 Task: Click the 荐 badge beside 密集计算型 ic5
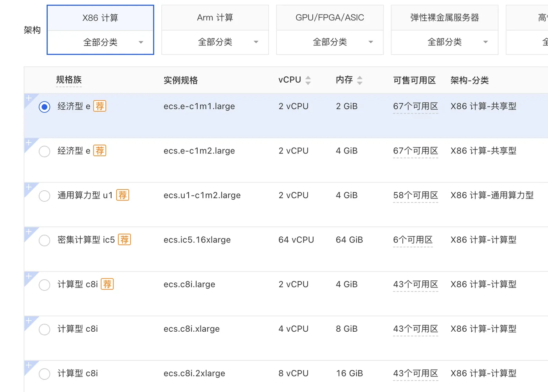[x=124, y=240]
